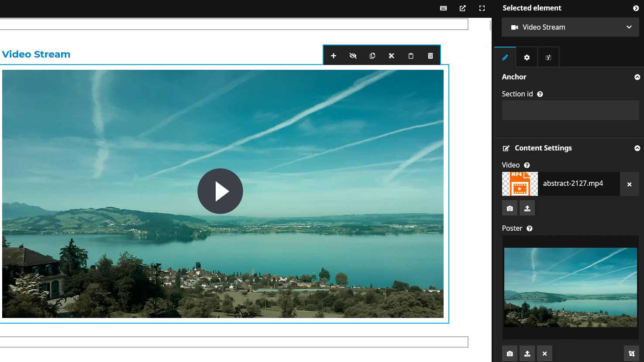Viewport: 644px width, 362px height.
Task: Play the video in the preview
Action: tap(220, 191)
